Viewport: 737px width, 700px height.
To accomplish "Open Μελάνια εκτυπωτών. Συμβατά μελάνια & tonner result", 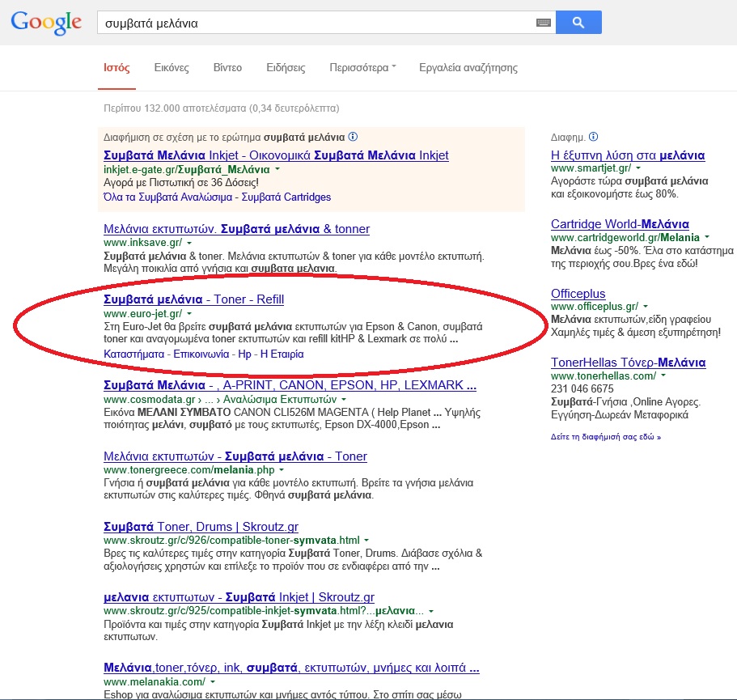I will coord(236,229).
